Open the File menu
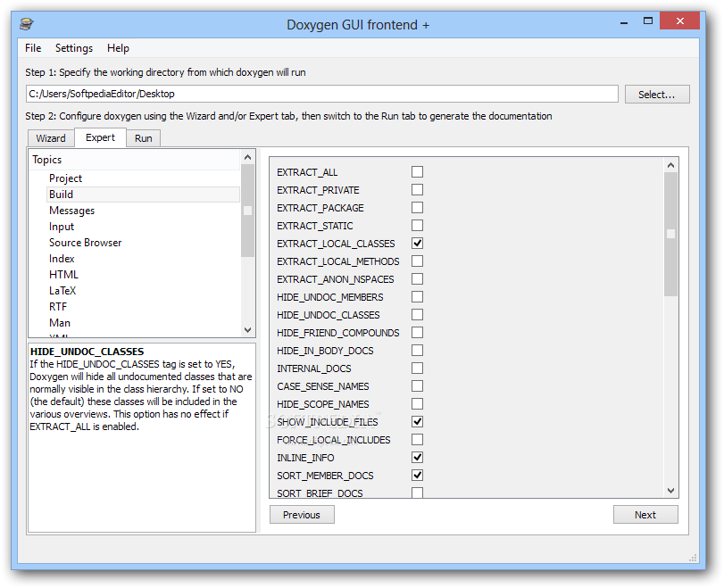Viewport: 724px width, 588px height. click(33, 48)
